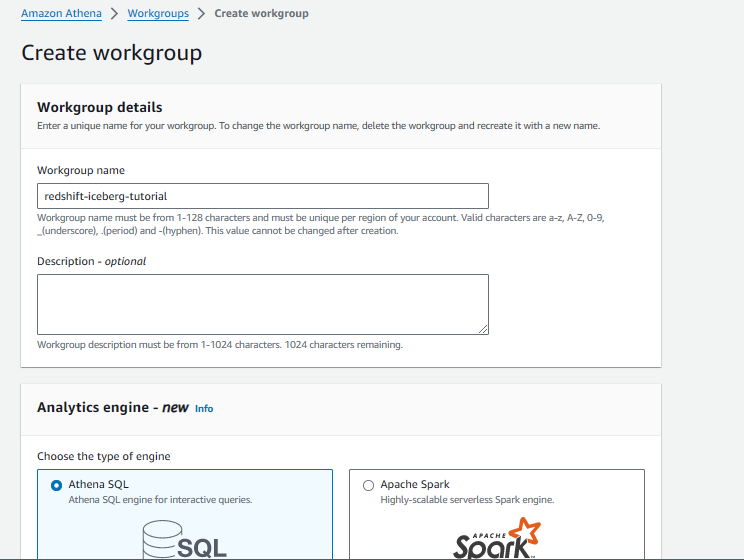
Task: Grab the description box resize handle
Action: tap(483, 329)
